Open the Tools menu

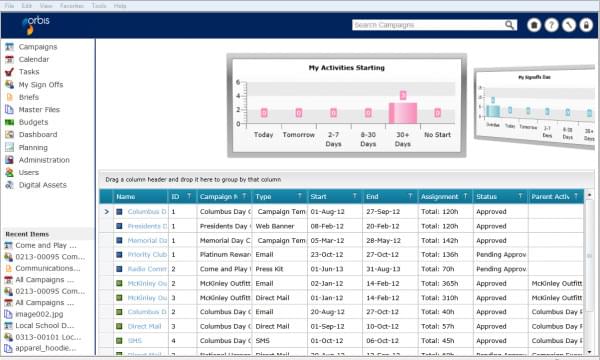[99, 6]
